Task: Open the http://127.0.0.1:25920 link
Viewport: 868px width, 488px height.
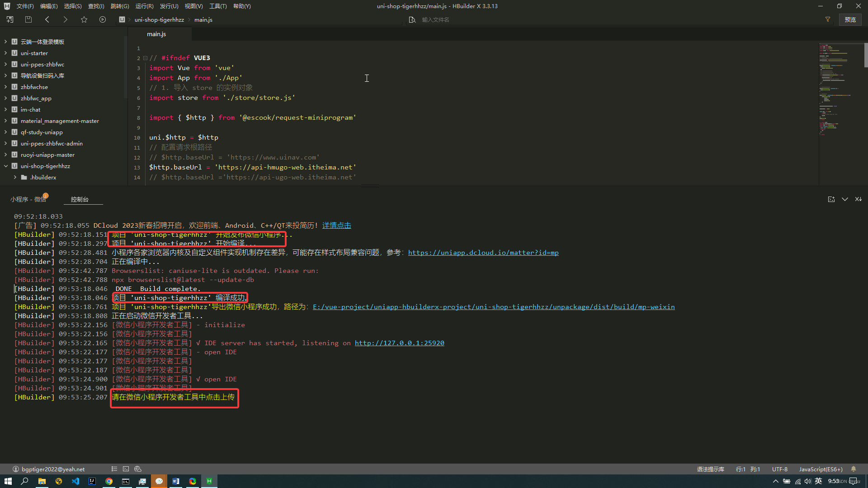Action: (x=399, y=343)
